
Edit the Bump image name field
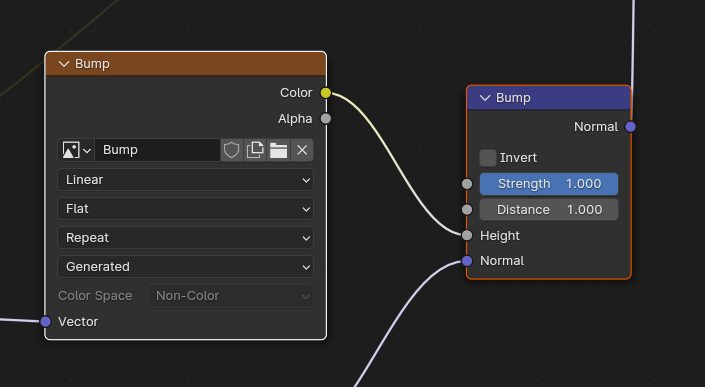coord(157,150)
